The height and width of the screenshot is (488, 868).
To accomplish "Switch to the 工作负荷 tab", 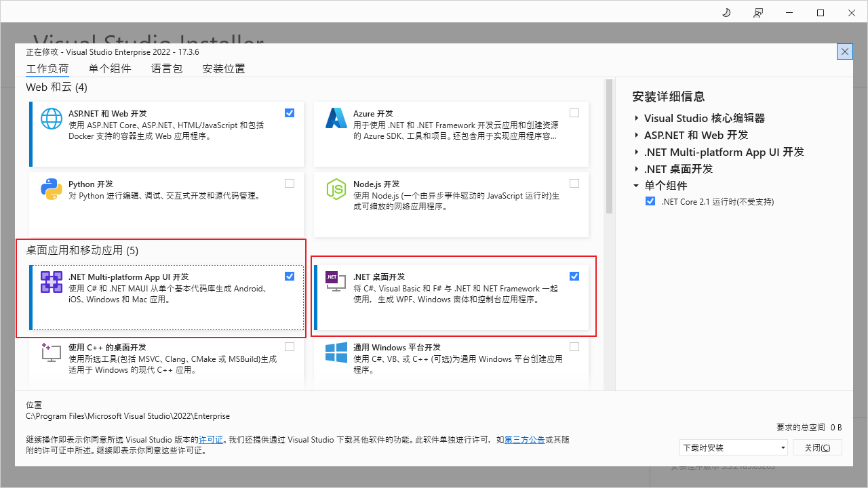I will tap(47, 68).
